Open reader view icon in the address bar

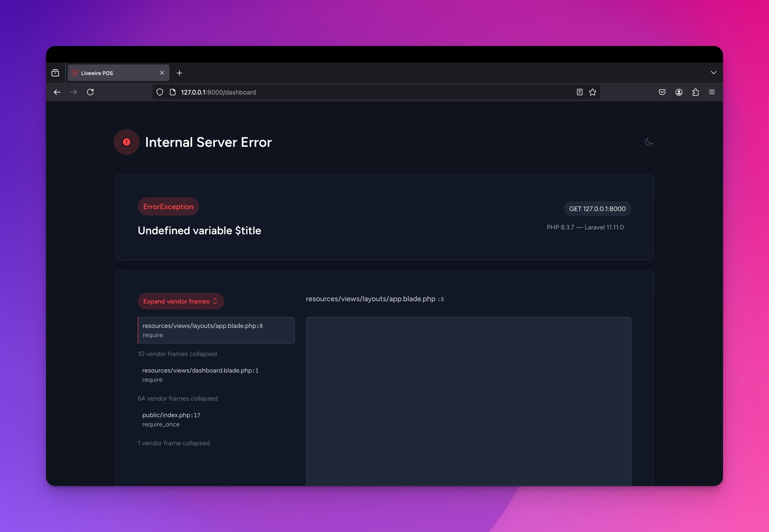[580, 92]
